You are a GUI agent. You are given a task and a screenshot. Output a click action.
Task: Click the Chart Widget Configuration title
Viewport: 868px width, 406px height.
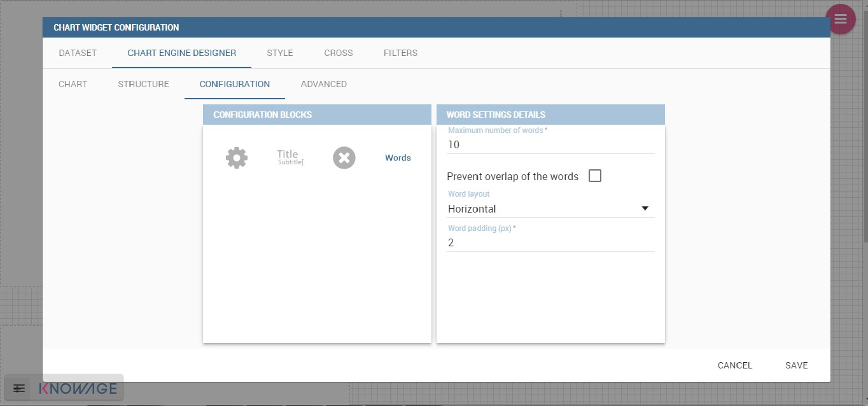pyautogui.click(x=116, y=27)
